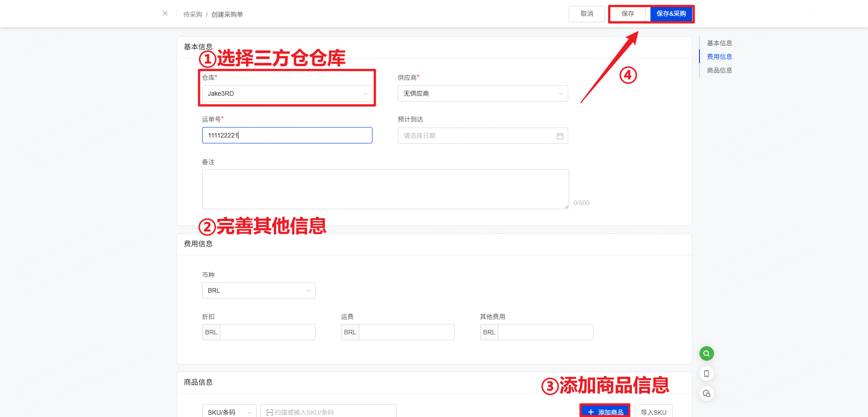Click inside the 备注 remarks text area

(x=385, y=189)
